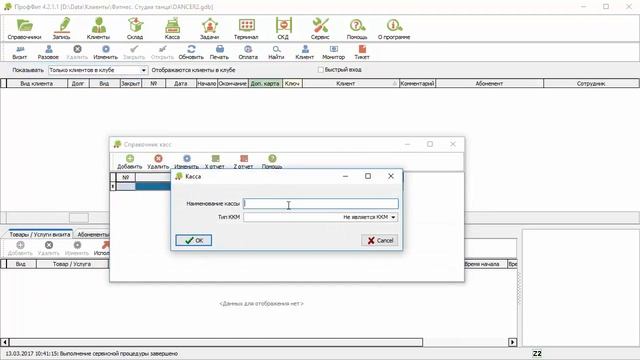The height and width of the screenshot is (360, 640).
Task: Open the Задачи tasks icon
Action: [209, 29]
